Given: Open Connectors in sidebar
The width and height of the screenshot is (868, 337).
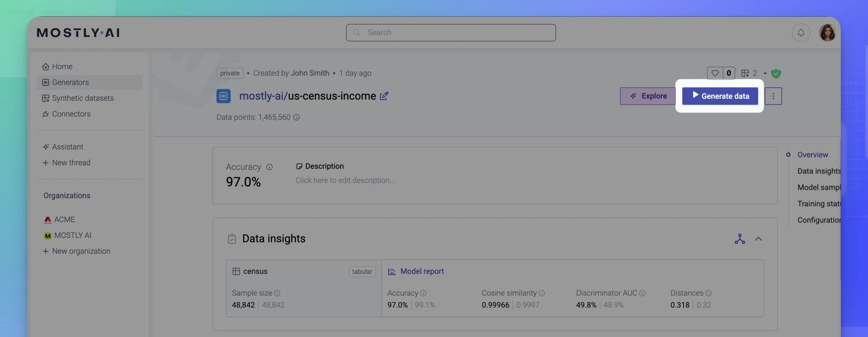Looking at the screenshot, I should click(90, 114).
